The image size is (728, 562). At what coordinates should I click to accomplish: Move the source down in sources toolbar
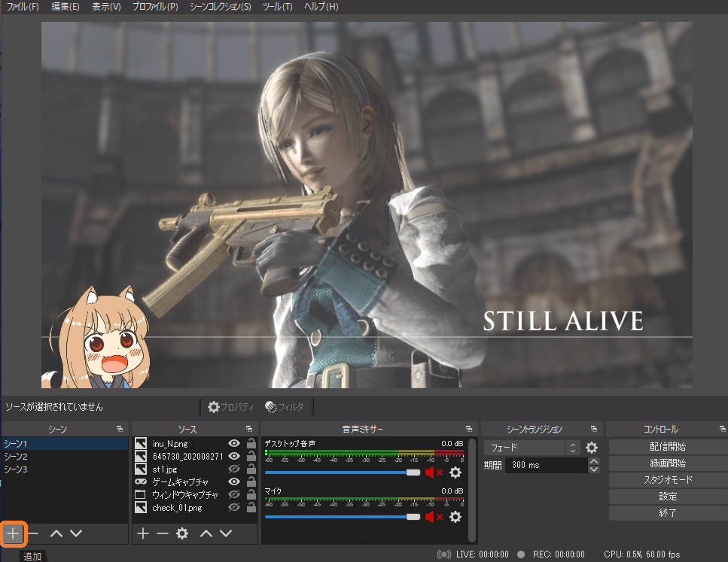click(x=226, y=533)
